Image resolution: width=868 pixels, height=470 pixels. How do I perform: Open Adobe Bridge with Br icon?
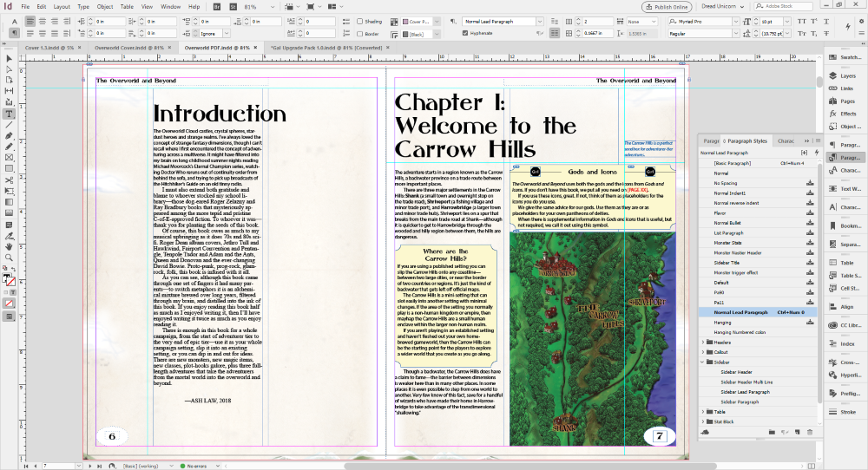(x=218, y=7)
